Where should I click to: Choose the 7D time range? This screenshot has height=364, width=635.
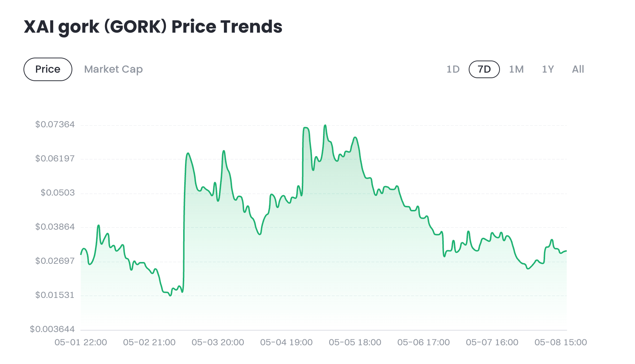click(484, 69)
